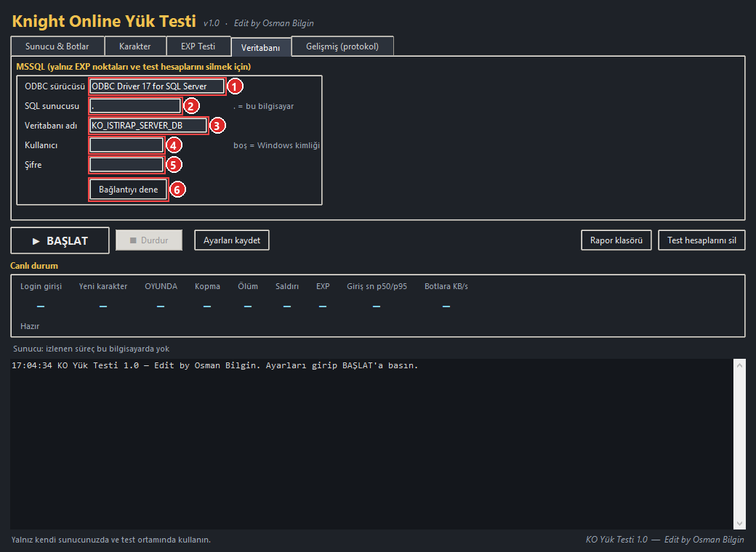This screenshot has width=756, height=552.
Task: Click Test hesaplarını sil button
Action: pyautogui.click(x=701, y=240)
